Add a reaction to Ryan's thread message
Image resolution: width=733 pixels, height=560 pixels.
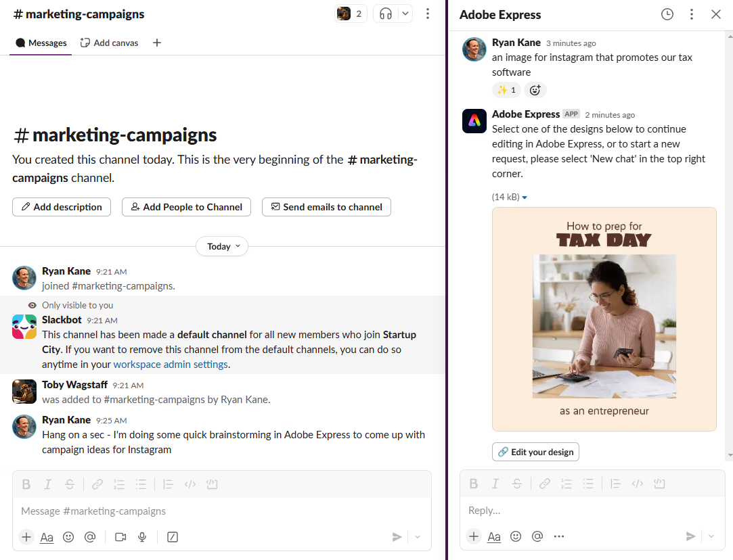coord(535,90)
